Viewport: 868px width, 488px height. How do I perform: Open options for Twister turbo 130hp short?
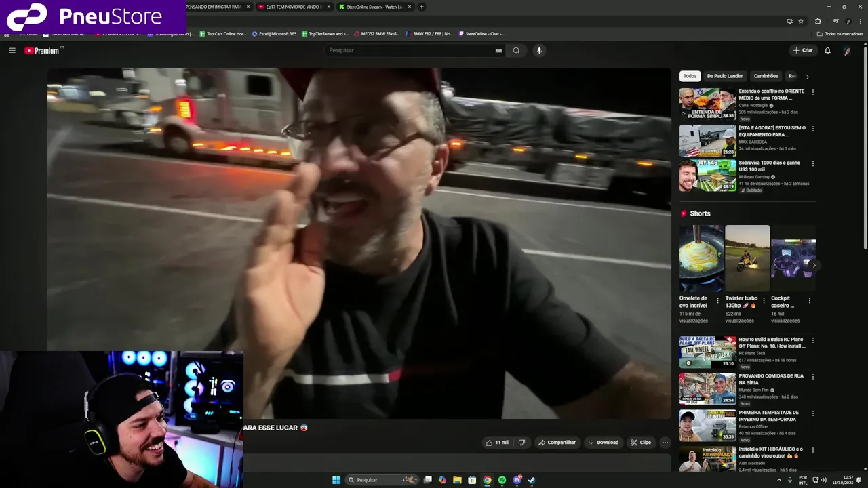[x=764, y=300]
